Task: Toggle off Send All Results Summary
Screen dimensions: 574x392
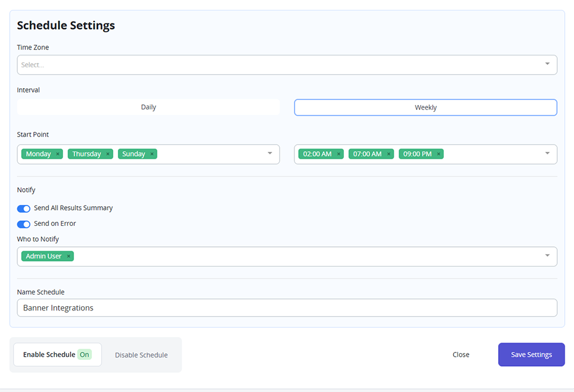Action: [23, 209]
